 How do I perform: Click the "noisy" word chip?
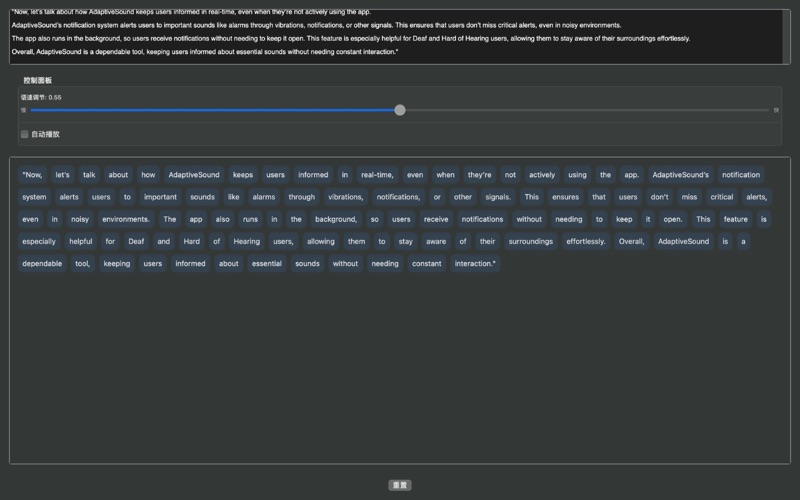coord(80,219)
